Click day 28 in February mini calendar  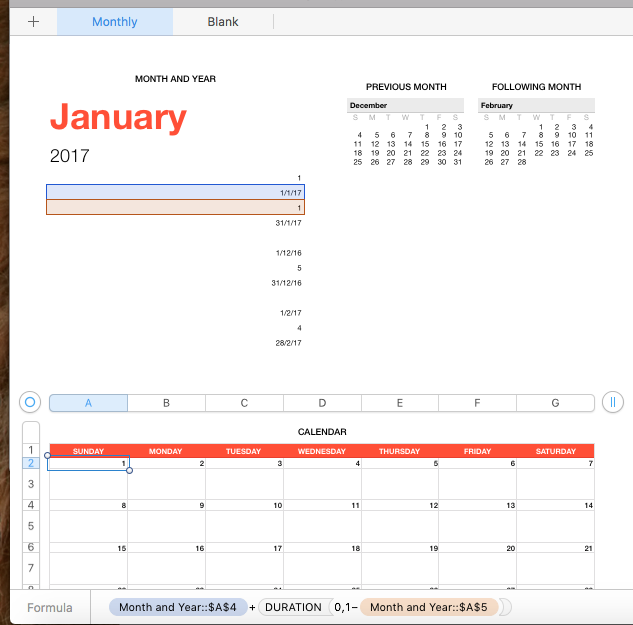(x=522, y=162)
